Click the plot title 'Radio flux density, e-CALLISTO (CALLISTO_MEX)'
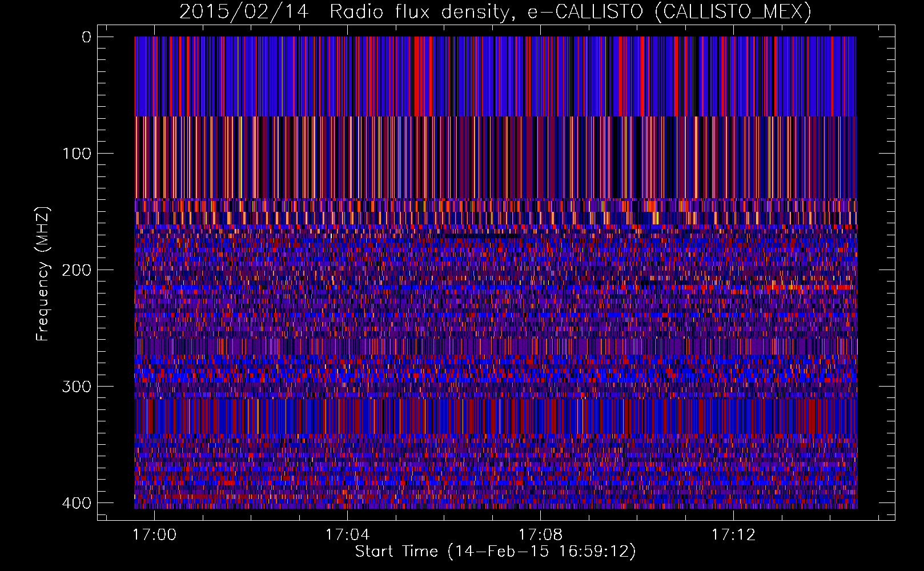Viewport: 924px width, 571px height. (x=571, y=11)
